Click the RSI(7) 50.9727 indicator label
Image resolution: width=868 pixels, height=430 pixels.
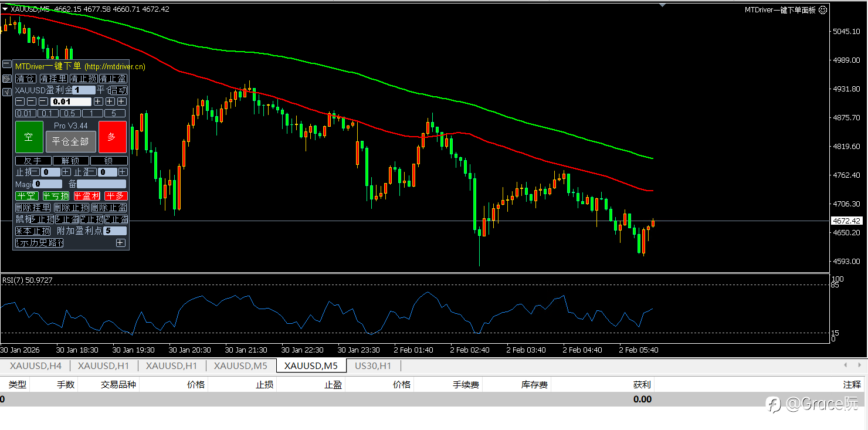tap(27, 280)
